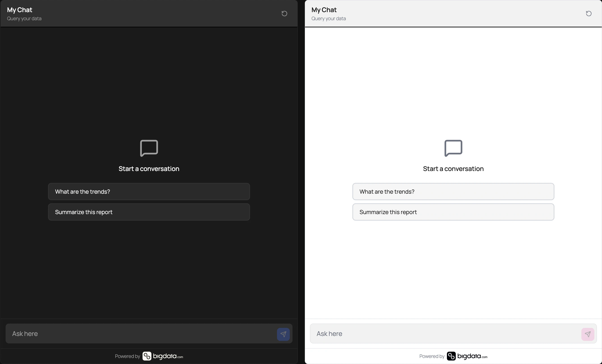Click the refresh icon in the dark chat header

(284, 13)
